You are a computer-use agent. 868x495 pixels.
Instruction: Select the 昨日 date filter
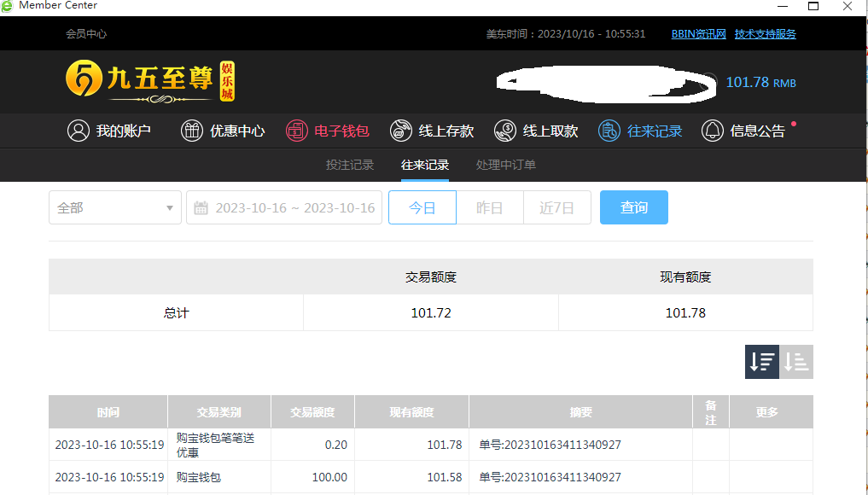coord(490,207)
